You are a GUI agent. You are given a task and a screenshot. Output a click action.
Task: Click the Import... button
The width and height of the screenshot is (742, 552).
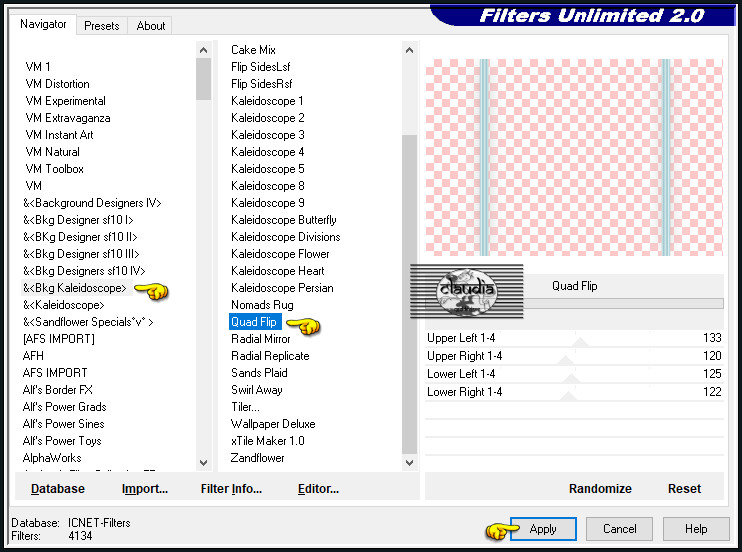tap(145, 489)
